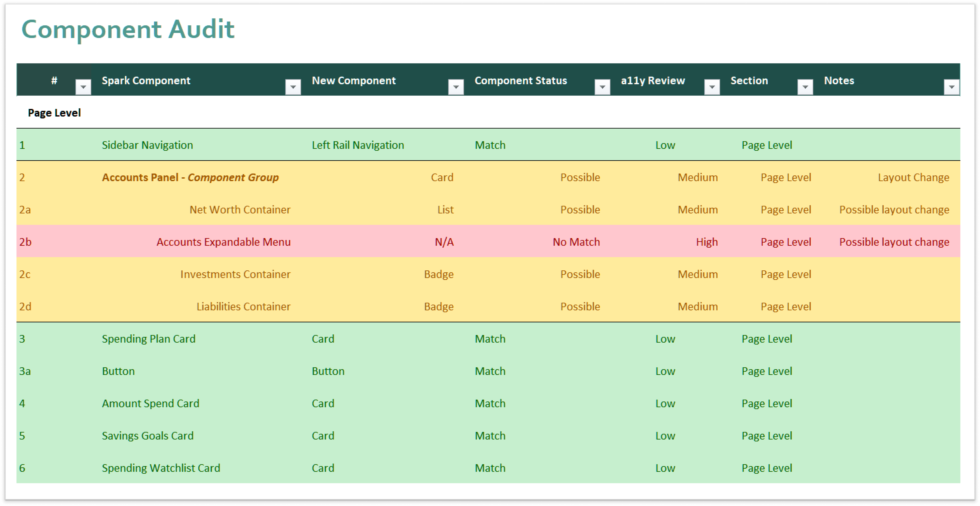Select the Accounts Expandable Menu cell
This screenshot has width=980, height=506.
pyautogui.click(x=224, y=242)
